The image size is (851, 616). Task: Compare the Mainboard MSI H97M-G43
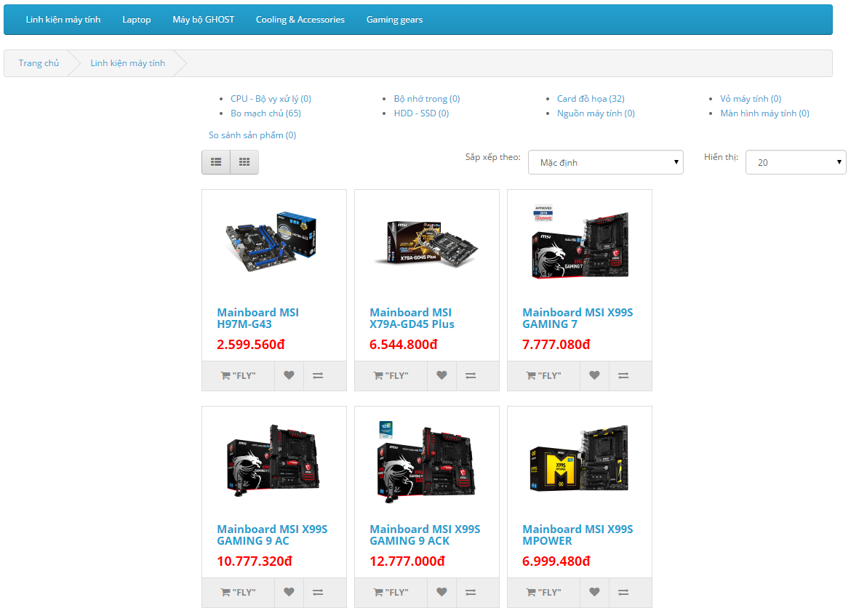[318, 375]
